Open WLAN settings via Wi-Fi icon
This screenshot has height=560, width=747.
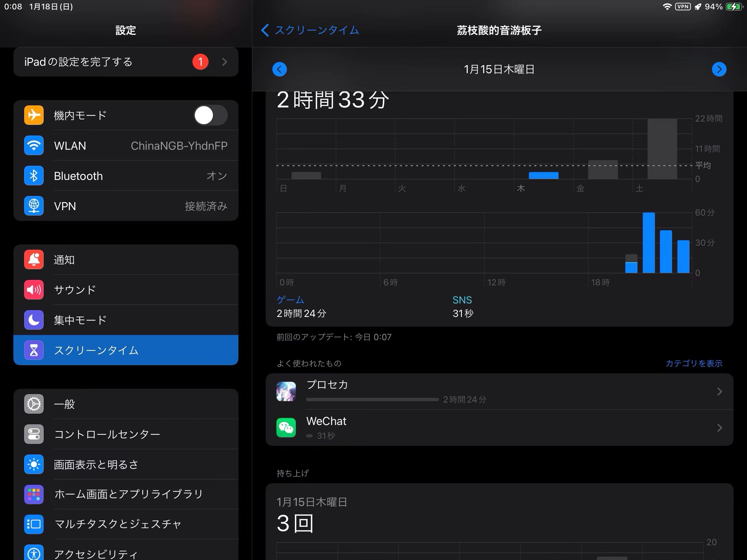pyautogui.click(x=34, y=145)
